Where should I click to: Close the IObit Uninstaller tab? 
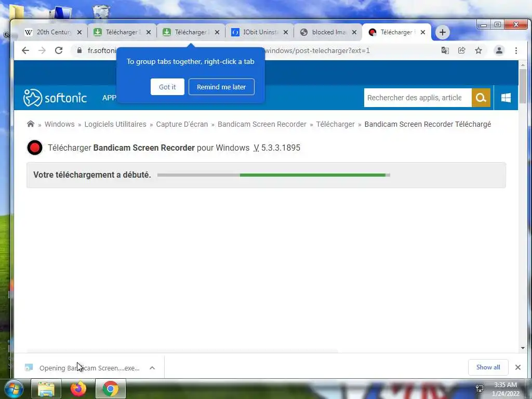pos(286,32)
